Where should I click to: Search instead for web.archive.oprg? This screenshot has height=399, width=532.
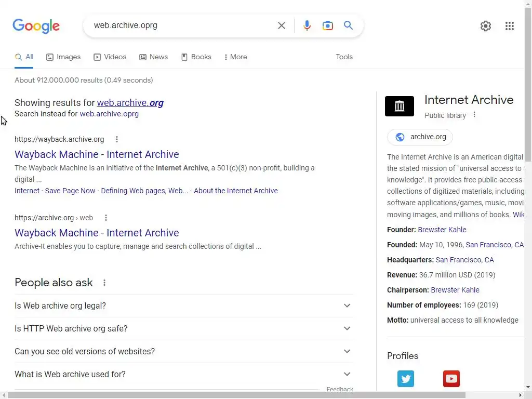click(109, 114)
